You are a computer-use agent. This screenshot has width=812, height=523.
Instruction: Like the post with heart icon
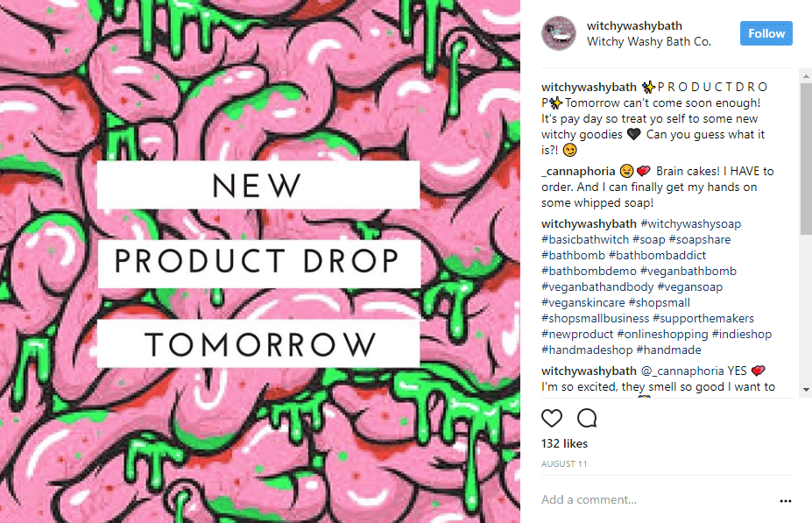tap(552, 418)
